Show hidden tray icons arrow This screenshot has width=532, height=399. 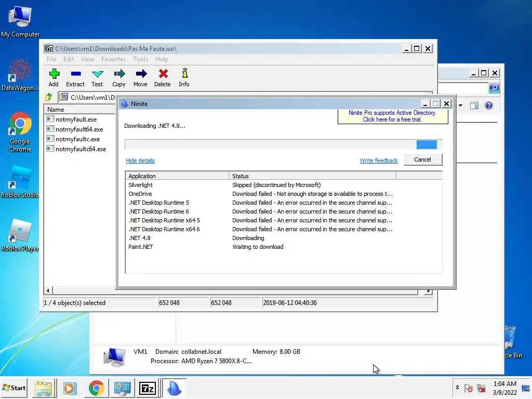click(x=457, y=387)
